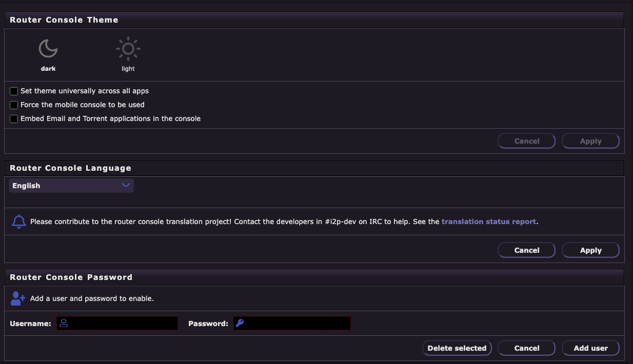This screenshot has width=633, height=364.
Task: Select the dark theme moon icon
Action: click(x=48, y=49)
